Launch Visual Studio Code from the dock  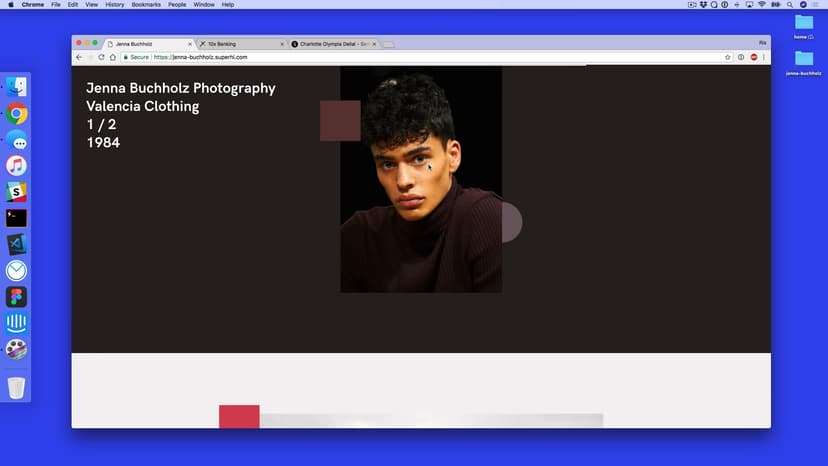[x=16, y=244]
